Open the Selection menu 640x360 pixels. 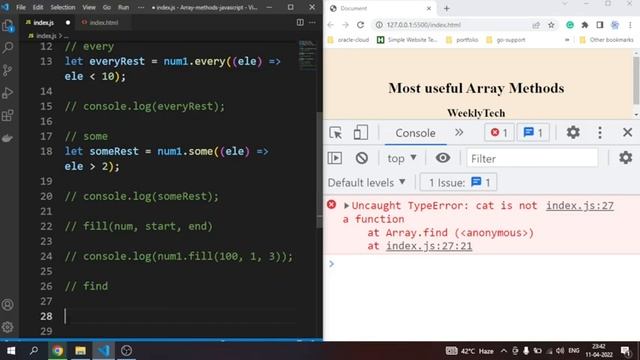pos(62,7)
